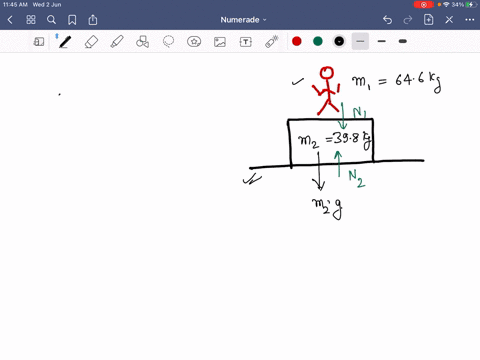Select the thickest stroke width

point(403,41)
